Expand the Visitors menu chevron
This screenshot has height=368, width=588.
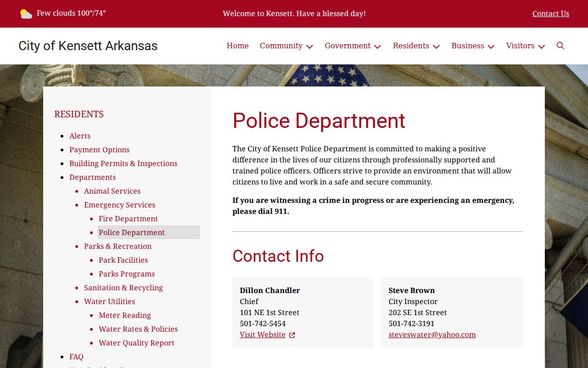(x=542, y=46)
